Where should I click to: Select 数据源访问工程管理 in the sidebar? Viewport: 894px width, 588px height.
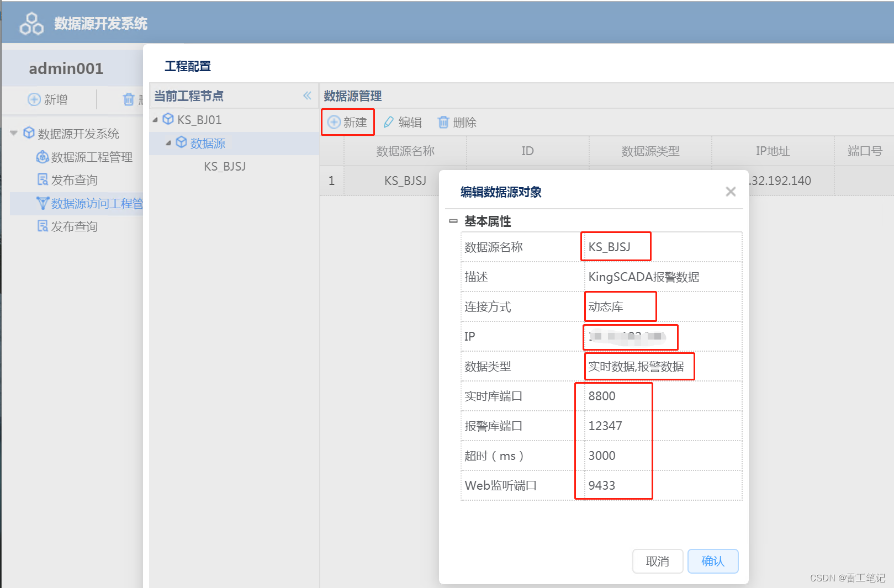point(97,204)
